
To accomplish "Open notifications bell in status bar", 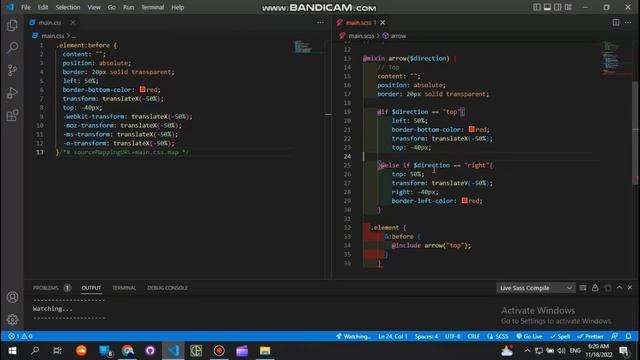I will pos(628,336).
